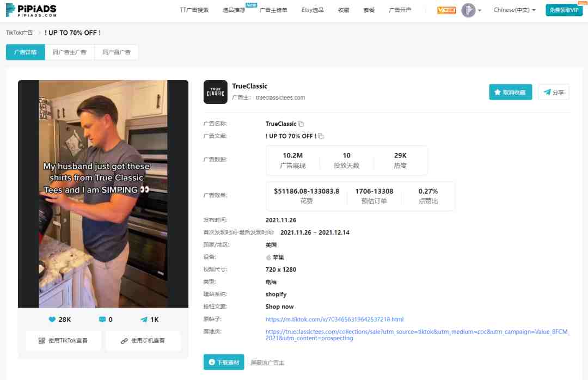Expand the account dropdown arrow beside avatar
Viewport: 588px width, 380px height.
pyautogui.click(x=480, y=10)
